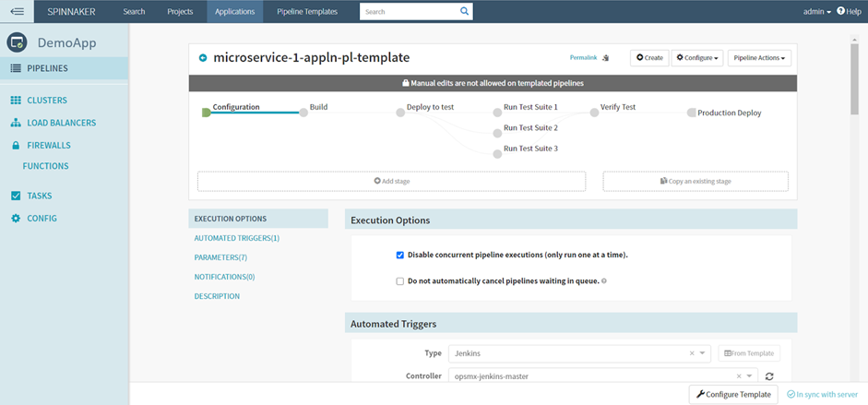This screenshot has width=868, height=405.
Task: Click the blue collapse arrow beside the pipeline name
Action: tap(203, 57)
